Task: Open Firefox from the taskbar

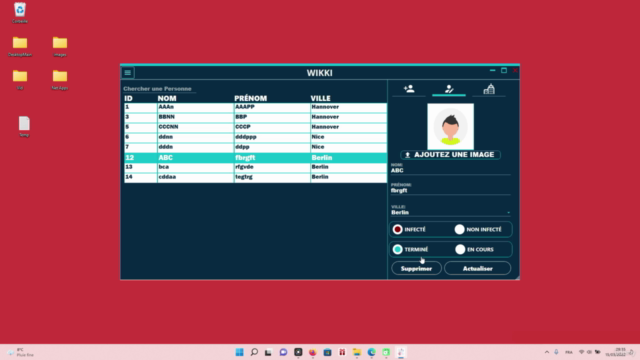Action: (x=313, y=352)
